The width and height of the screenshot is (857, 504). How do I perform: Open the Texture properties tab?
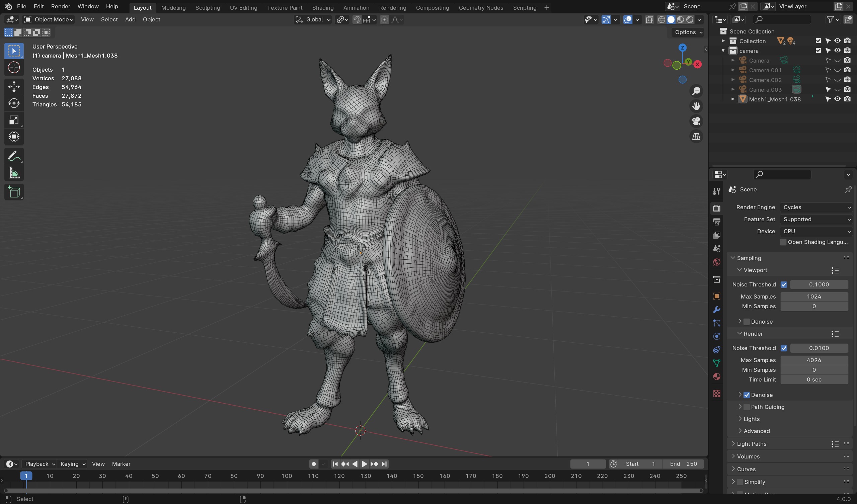716,394
